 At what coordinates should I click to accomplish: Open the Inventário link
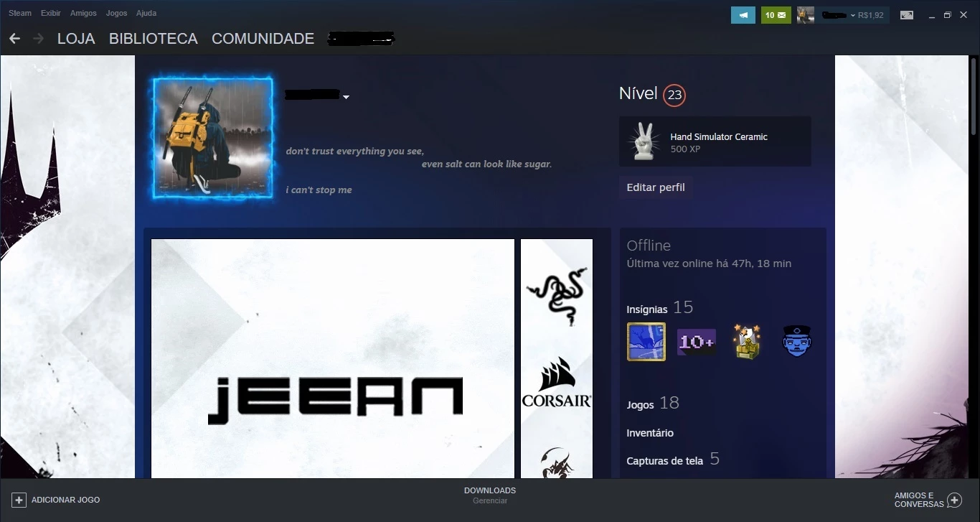pos(650,433)
